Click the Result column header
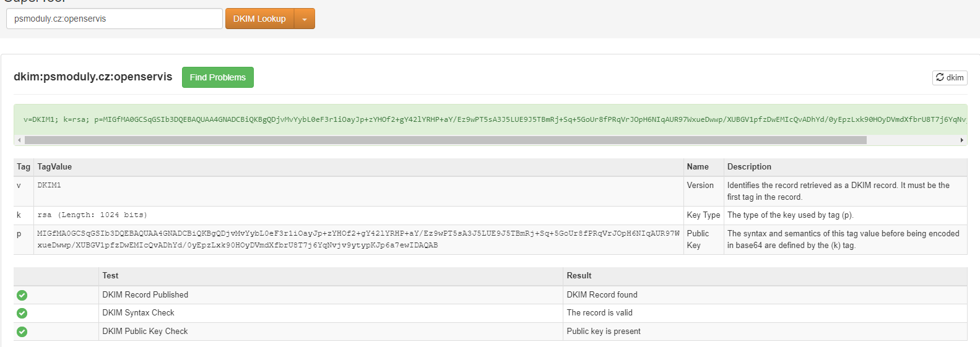Image resolution: width=980 pixels, height=347 pixels. click(x=579, y=276)
